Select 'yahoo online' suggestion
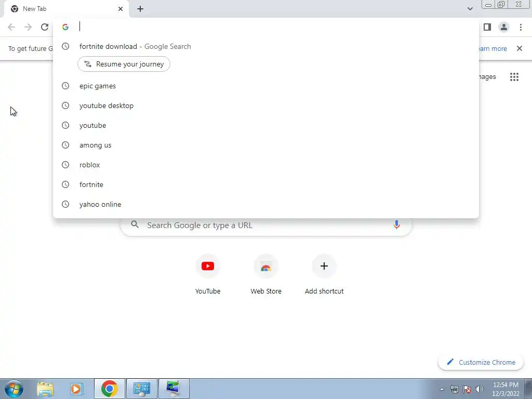532x399 pixels. [x=265, y=204]
